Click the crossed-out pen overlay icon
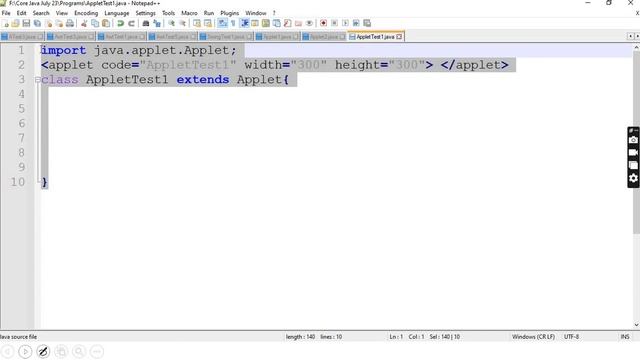 pos(43,351)
